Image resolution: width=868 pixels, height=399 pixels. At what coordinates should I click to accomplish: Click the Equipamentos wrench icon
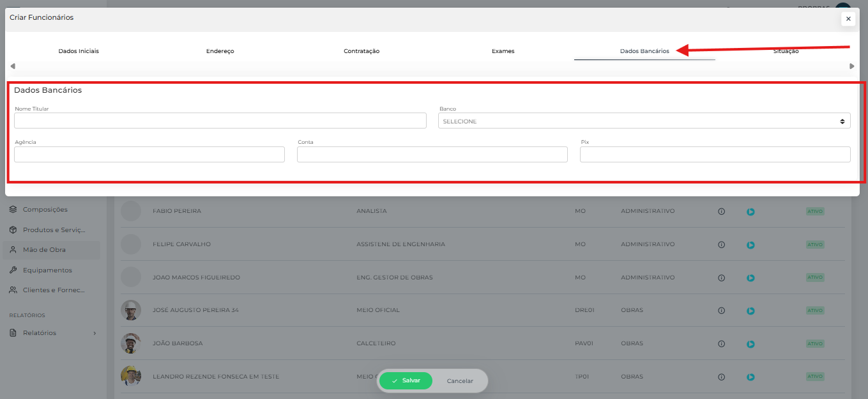[x=13, y=270]
